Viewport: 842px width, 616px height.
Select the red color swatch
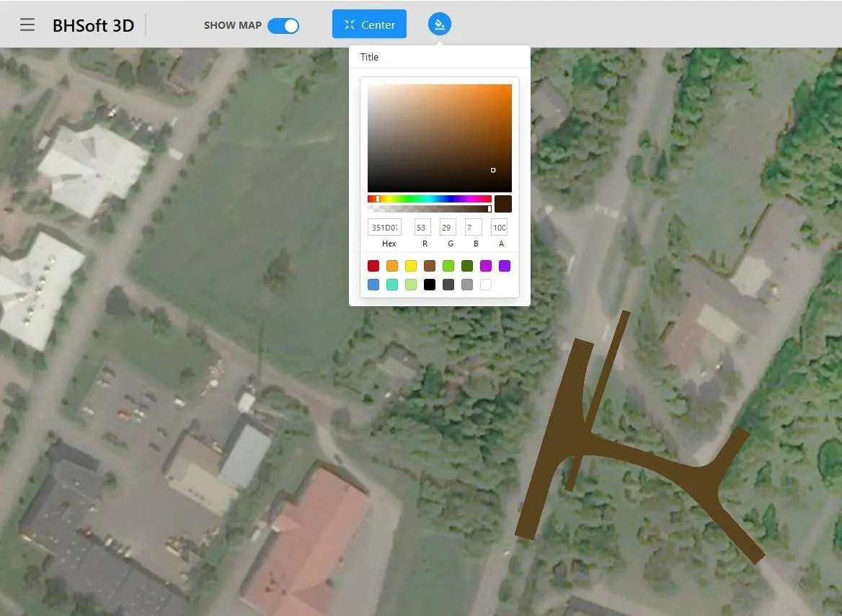373,266
